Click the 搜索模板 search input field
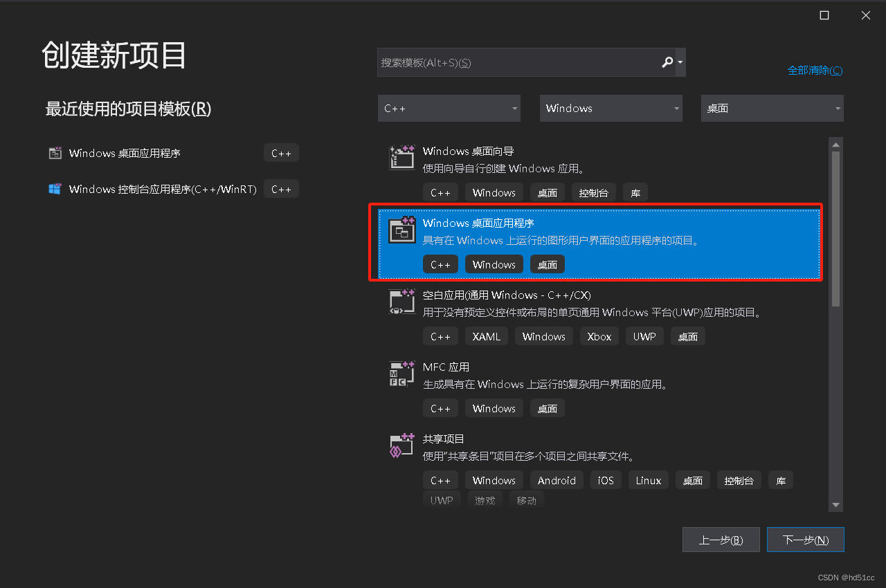Screen dimensions: 886x588 (512, 62)
